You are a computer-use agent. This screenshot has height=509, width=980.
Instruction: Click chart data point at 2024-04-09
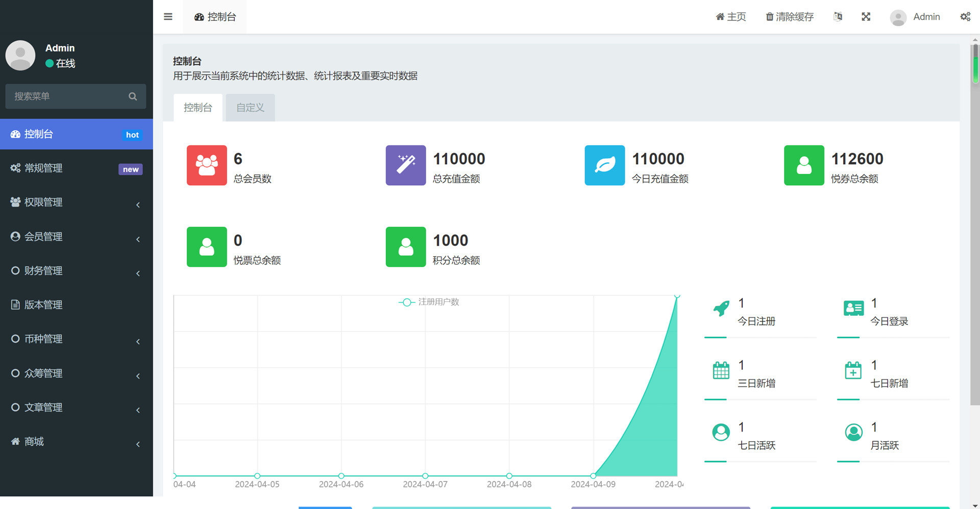(x=593, y=476)
